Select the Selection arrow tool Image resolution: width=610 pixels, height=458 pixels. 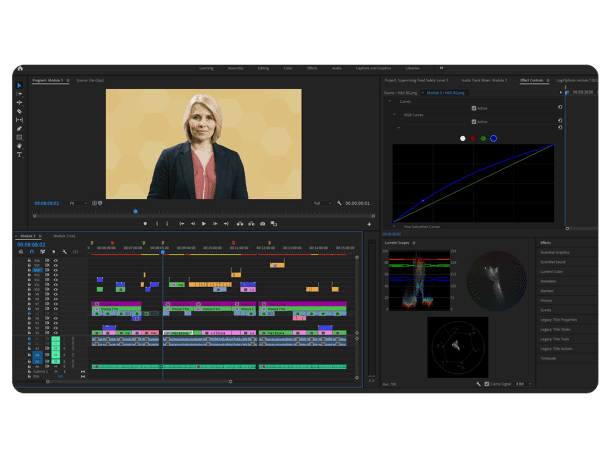(19, 86)
